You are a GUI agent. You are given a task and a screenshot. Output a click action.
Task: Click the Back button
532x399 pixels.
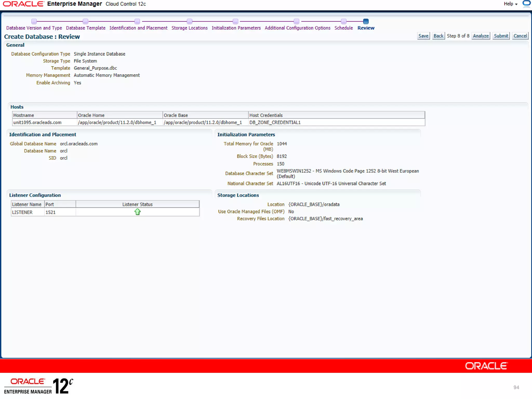point(438,36)
